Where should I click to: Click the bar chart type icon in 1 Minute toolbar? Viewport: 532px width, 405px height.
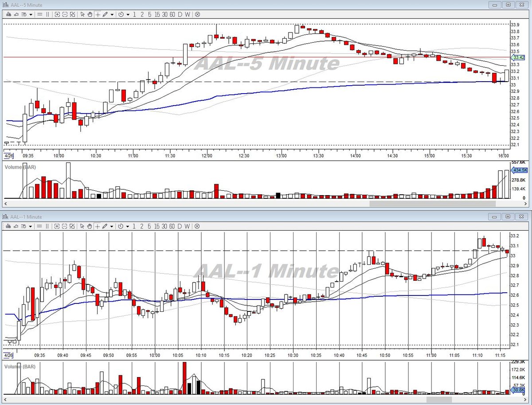tap(8, 226)
